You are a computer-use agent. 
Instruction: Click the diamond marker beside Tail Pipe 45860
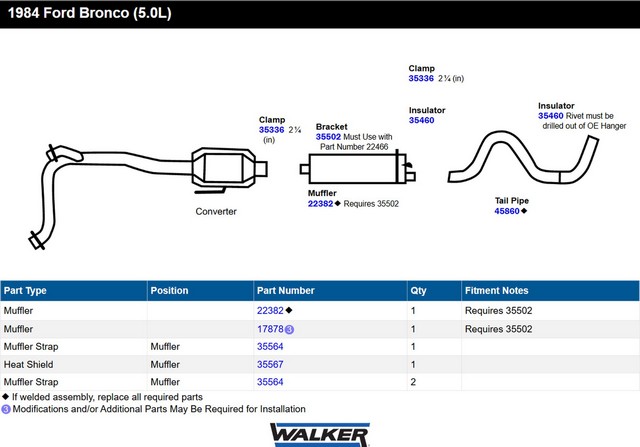(524, 211)
